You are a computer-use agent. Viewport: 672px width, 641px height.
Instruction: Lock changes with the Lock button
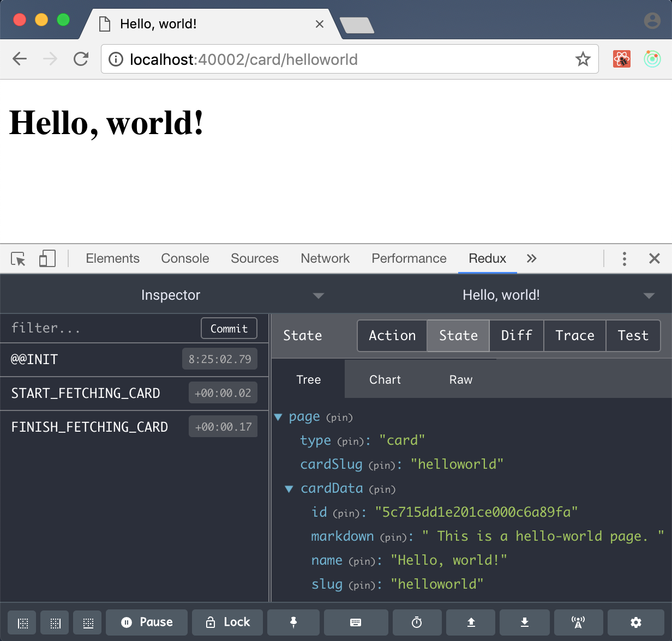[x=227, y=622]
